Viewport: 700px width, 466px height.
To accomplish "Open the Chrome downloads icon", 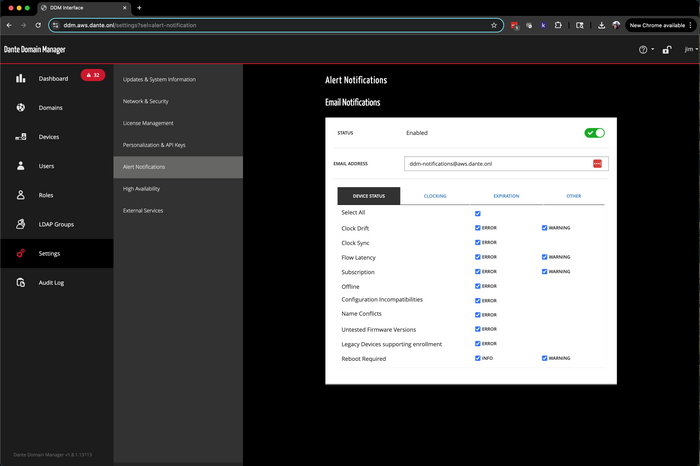I will 601,25.
